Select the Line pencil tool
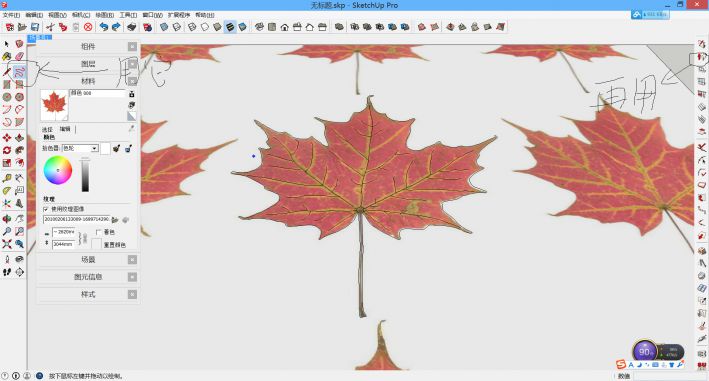 (x=6, y=71)
